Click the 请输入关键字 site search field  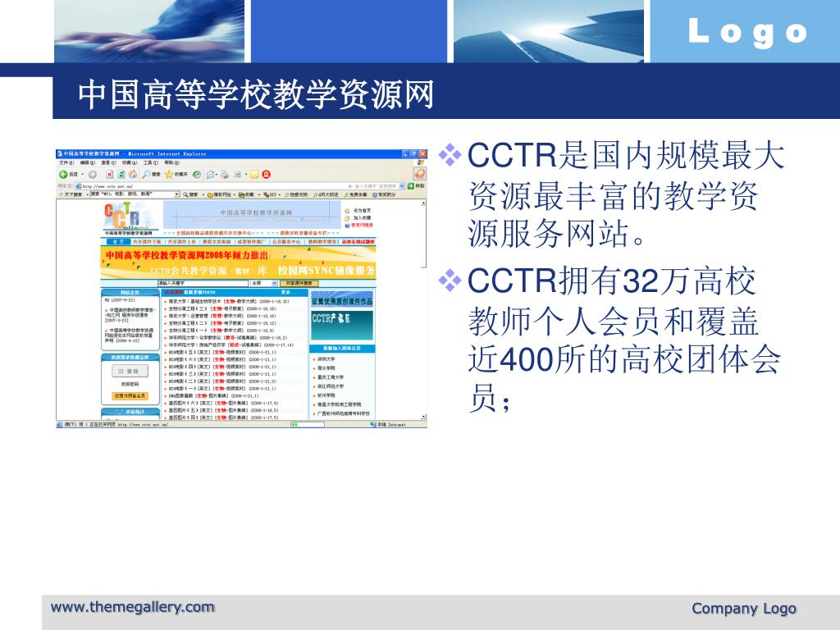(x=203, y=283)
